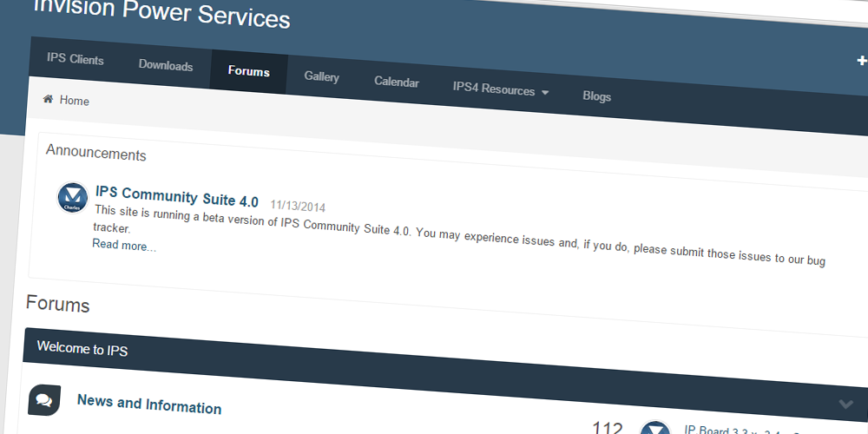Click the home icon in the breadcrumb
Screen dimensions: 868x434
coord(48,99)
